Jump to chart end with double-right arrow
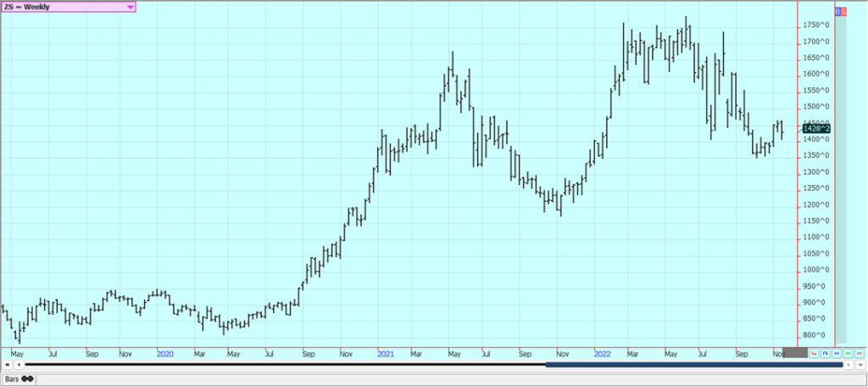 coord(860,365)
